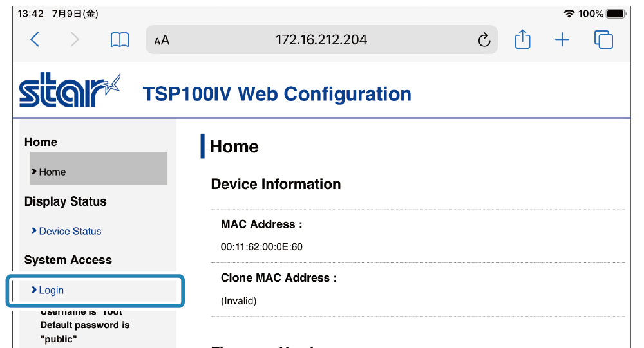Show all tabs with the tab overview icon

pyautogui.click(x=603, y=40)
